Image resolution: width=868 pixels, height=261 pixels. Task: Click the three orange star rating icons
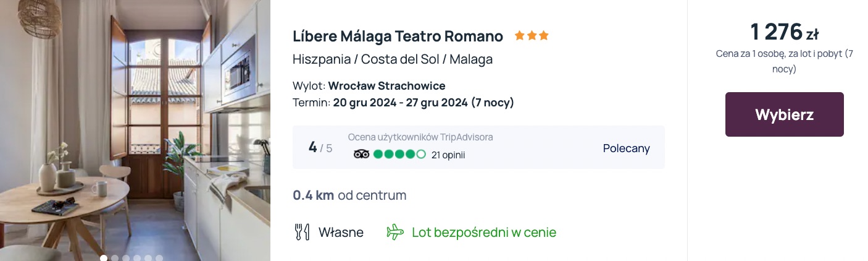(x=532, y=36)
